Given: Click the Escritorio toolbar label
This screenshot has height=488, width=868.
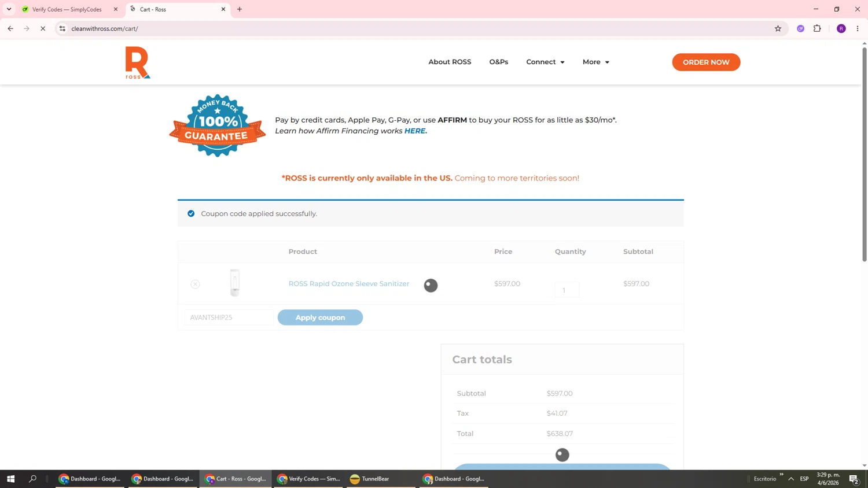Looking at the screenshot, I should click(765, 479).
